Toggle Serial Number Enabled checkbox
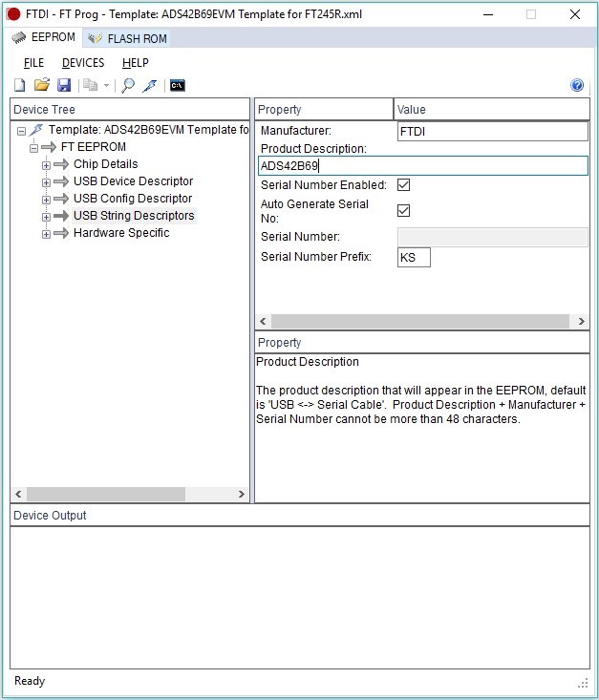 click(x=403, y=185)
